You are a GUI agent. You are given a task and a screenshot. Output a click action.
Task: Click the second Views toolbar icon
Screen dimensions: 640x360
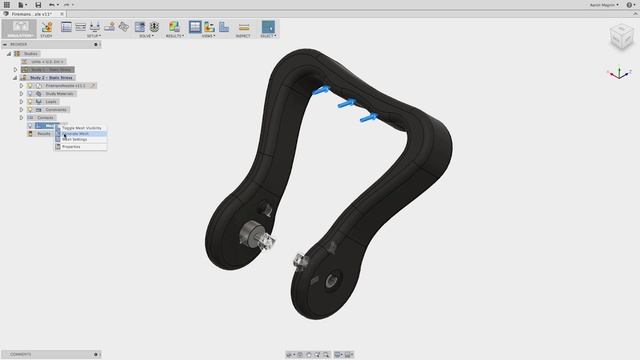[209, 27]
